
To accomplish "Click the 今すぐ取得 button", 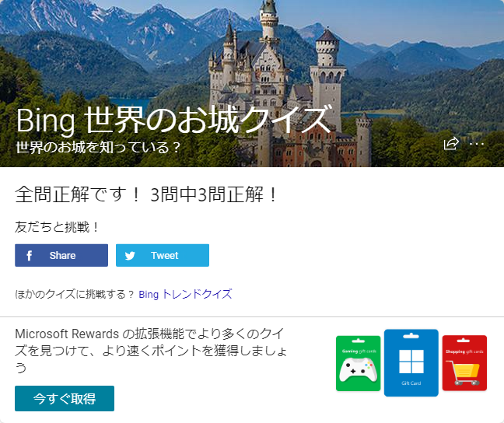I will pyautogui.click(x=65, y=399).
